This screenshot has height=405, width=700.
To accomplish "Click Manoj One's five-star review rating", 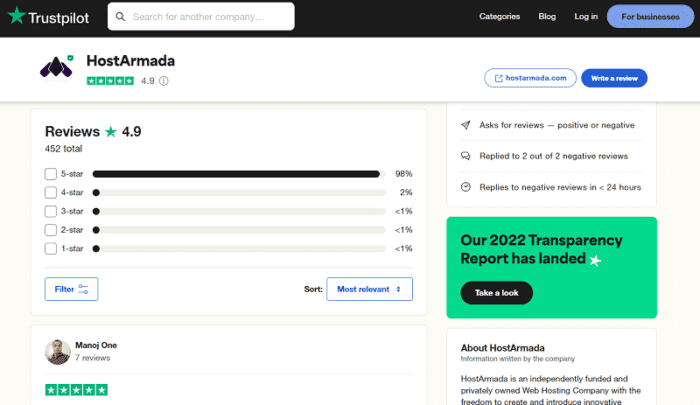I will tap(76, 390).
